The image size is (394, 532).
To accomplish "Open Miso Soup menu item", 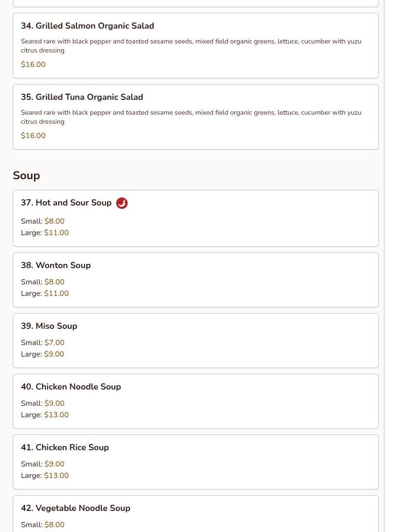I will pyautogui.click(x=49, y=326).
